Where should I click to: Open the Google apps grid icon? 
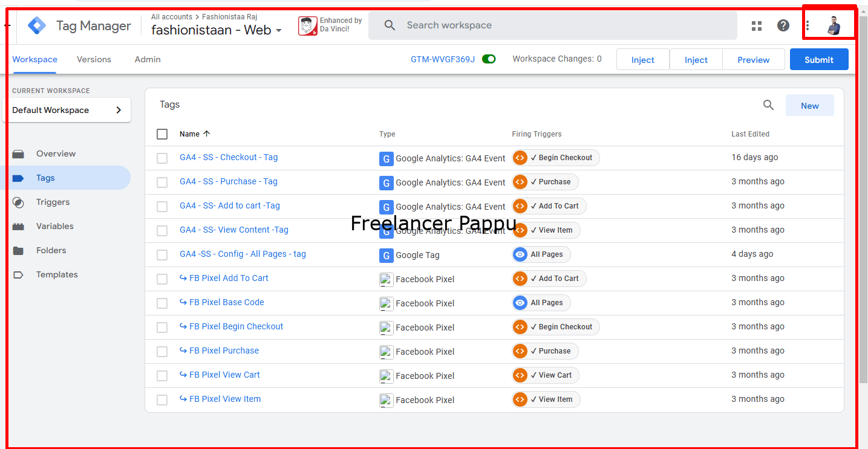point(757,25)
